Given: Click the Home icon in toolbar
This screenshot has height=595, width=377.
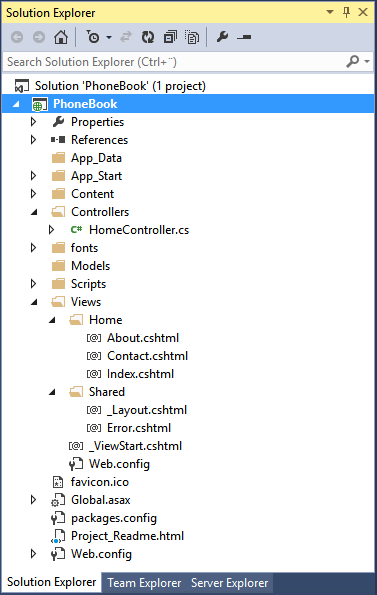Looking at the screenshot, I should (x=61, y=37).
